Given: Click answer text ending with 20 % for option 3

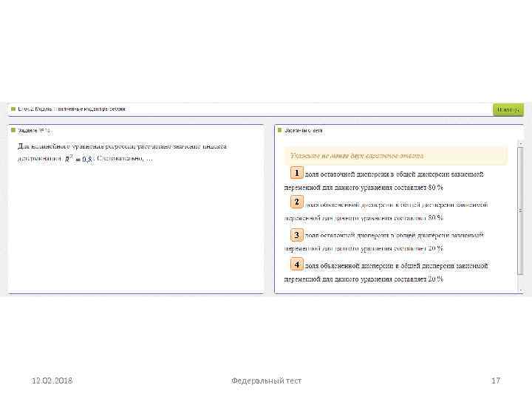Looking at the screenshot, I should [x=384, y=242].
